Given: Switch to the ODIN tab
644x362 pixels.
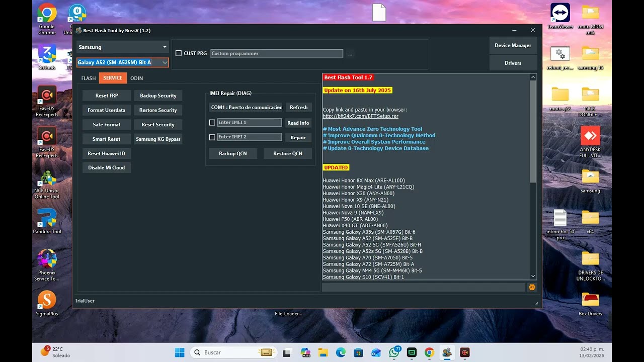Looking at the screenshot, I should (x=137, y=78).
